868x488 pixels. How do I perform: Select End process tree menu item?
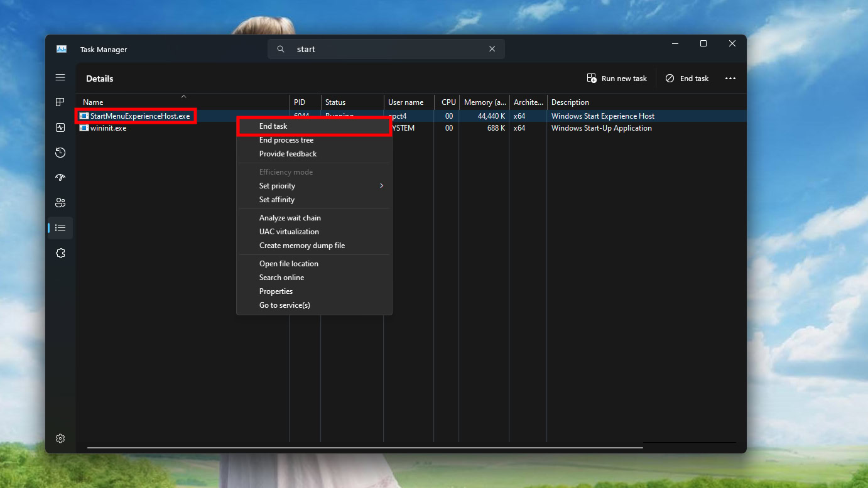point(286,140)
